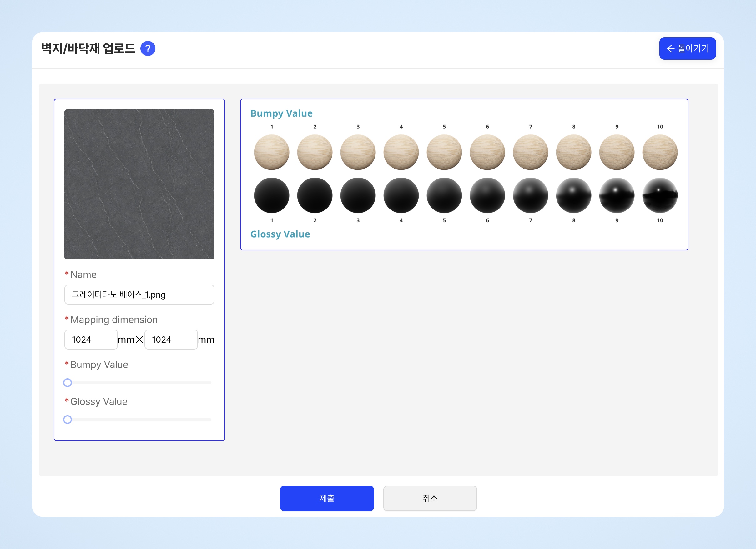Image resolution: width=756 pixels, height=549 pixels.
Task: Click black sphere for glossy value 1
Action: (272, 195)
